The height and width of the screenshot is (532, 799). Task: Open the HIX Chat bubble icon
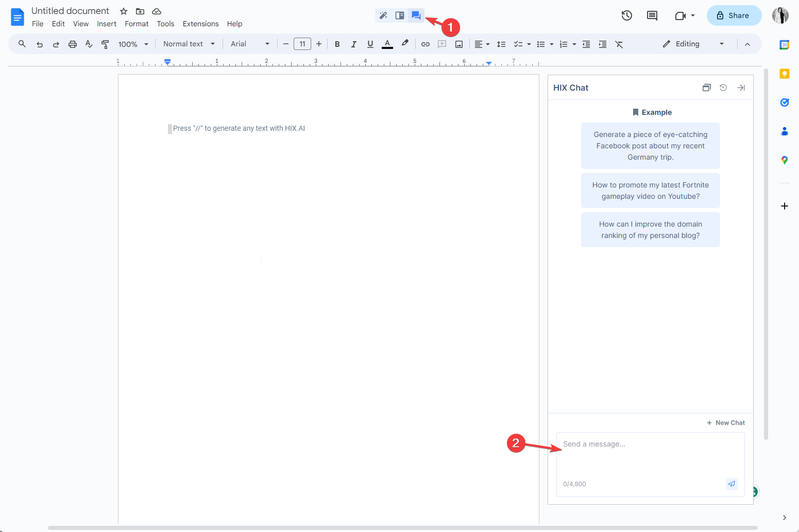point(416,15)
